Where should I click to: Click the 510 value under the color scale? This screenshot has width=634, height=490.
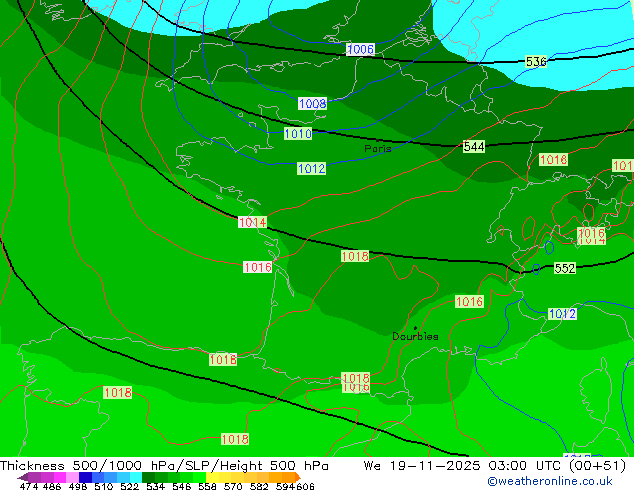click(104, 486)
